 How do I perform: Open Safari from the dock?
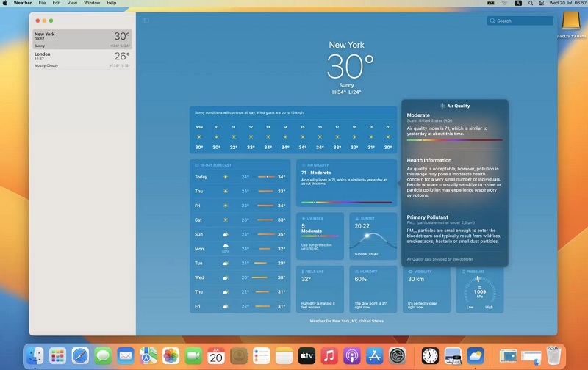click(x=80, y=356)
